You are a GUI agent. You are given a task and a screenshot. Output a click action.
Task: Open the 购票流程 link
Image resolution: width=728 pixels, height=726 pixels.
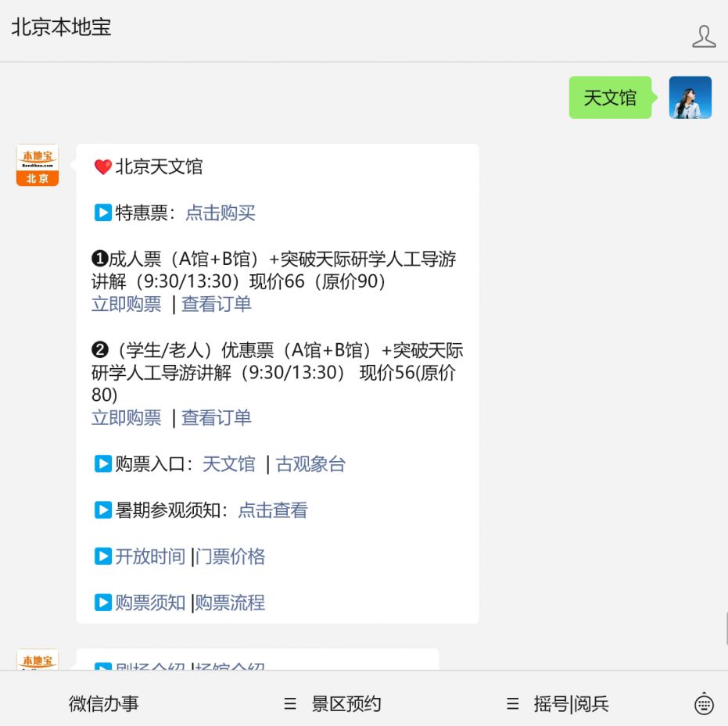pos(231,603)
